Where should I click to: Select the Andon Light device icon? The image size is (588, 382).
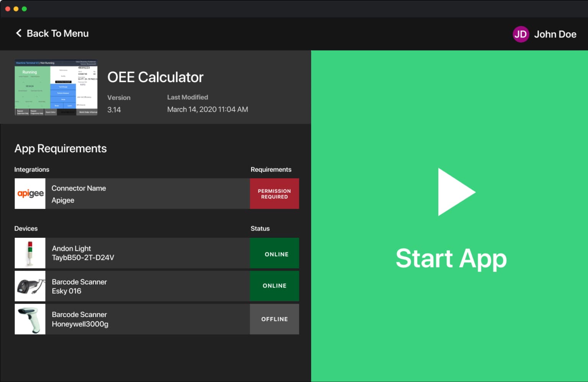[x=30, y=253]
